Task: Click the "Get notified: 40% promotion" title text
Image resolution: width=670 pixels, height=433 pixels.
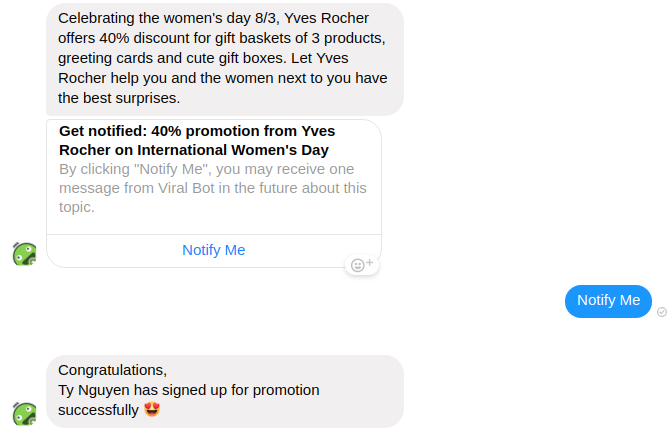Action: 196,131
